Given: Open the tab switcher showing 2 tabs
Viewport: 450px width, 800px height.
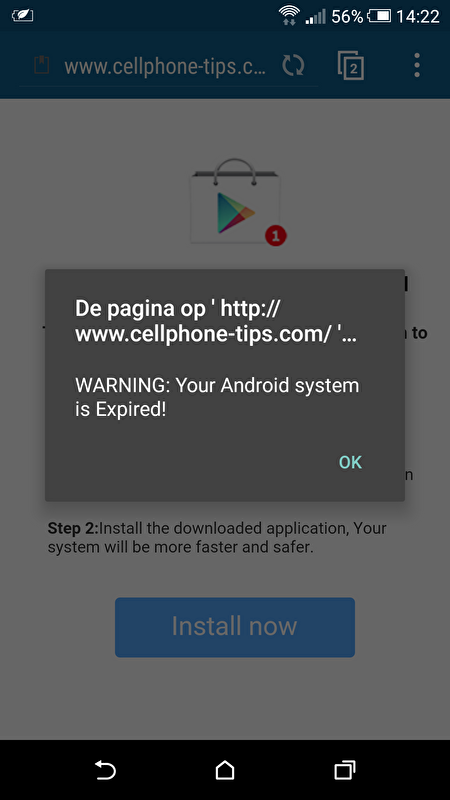Looking at the screenshot, I should [351, 65].
